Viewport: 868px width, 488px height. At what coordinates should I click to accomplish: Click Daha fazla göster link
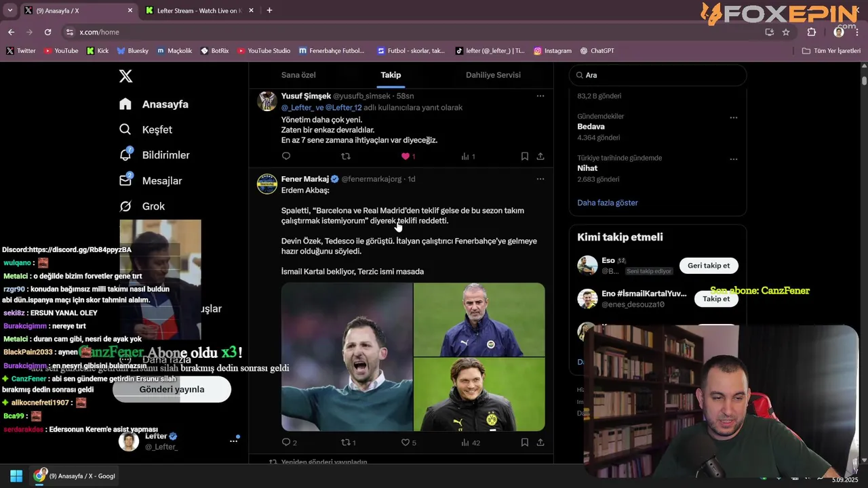click(608, 203)
